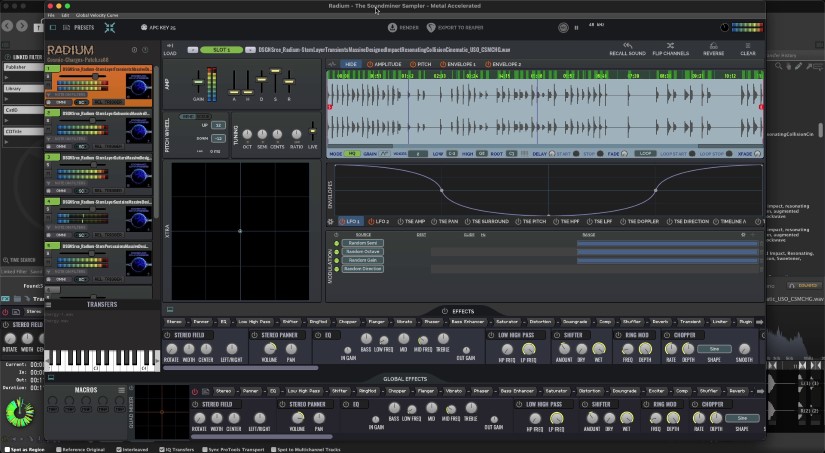Open the File menu

[x=51, y=16]
